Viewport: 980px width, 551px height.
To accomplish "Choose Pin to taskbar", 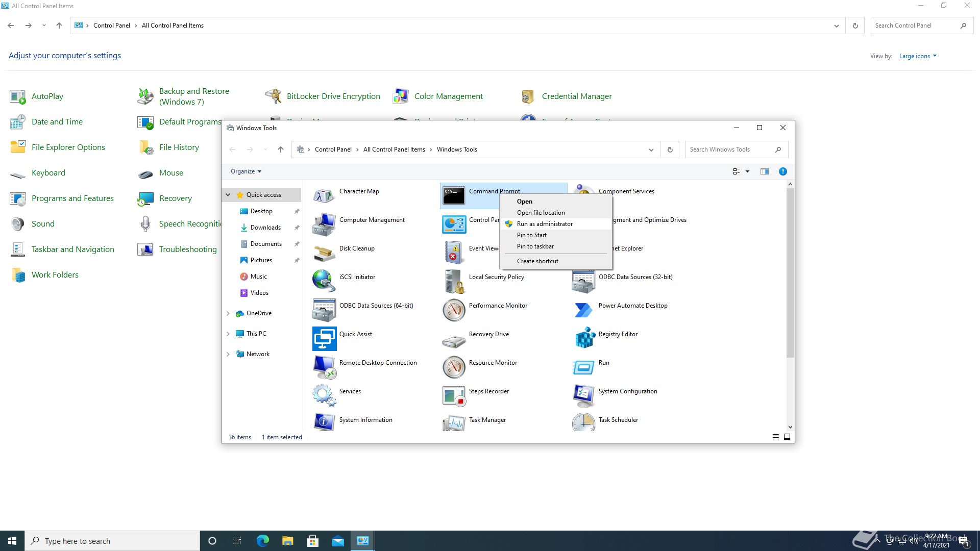I will click(x=555, y=246).
